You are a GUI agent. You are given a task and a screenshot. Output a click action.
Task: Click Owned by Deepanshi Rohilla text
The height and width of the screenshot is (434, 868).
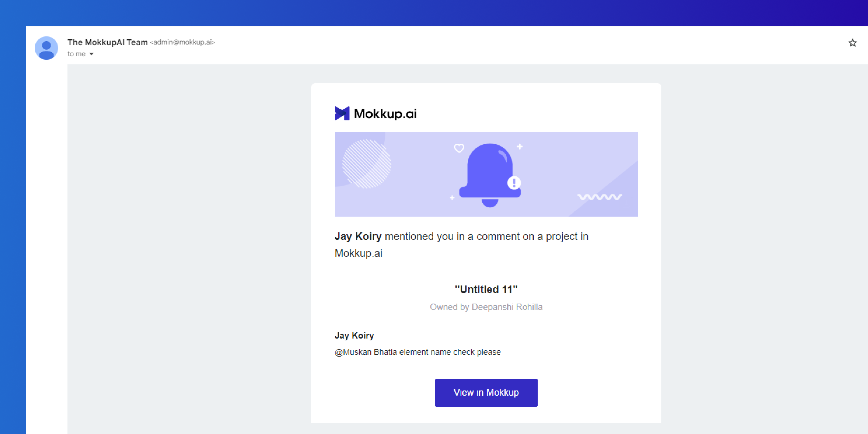pyautogui.click(x=486, y=307)
